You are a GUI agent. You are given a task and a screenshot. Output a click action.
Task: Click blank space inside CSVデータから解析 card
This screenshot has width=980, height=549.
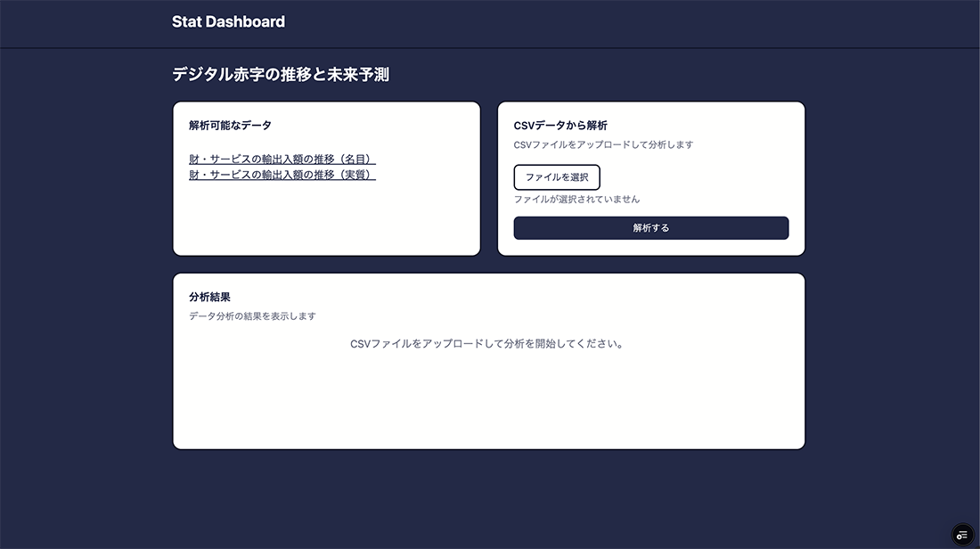coord(713,178)
